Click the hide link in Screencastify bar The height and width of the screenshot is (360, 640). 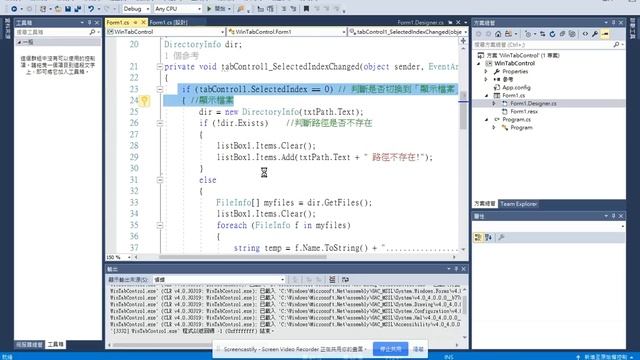click(x=418, y=349)
